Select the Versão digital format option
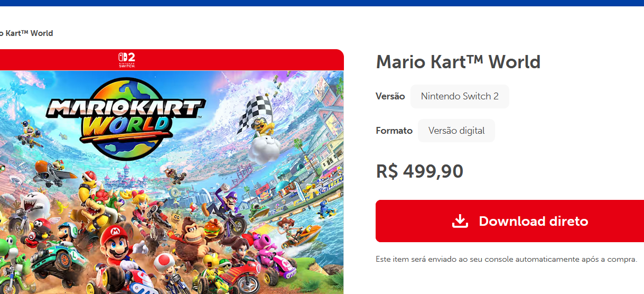This screenshot has height=294, width=644. click(x=456, y=131)
